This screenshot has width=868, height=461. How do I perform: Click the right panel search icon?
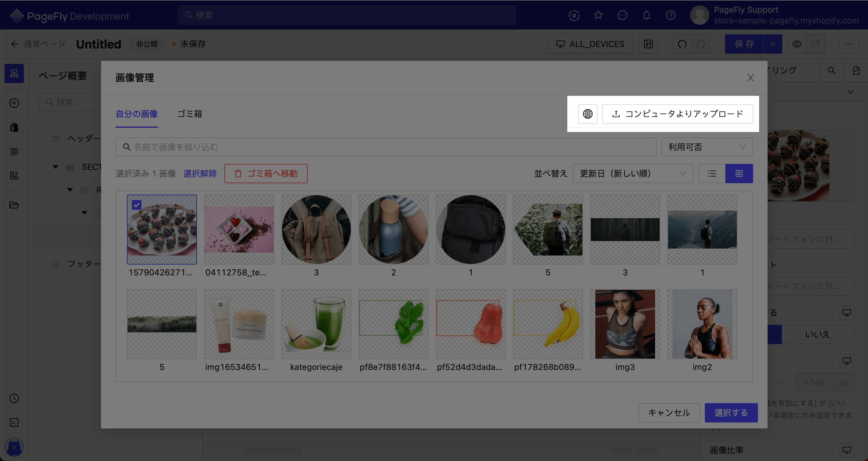[832, 71]
